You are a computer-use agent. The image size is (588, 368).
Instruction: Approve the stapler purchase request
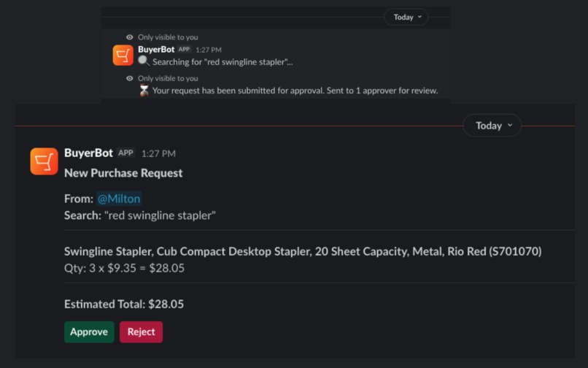(x=89, y=332)
